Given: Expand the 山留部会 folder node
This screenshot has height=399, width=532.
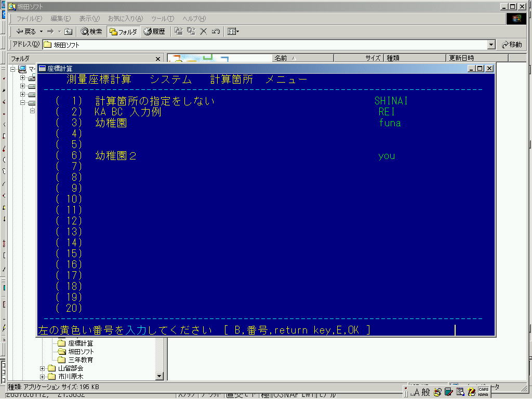Looking at the screenshot, I should point(42,368).
